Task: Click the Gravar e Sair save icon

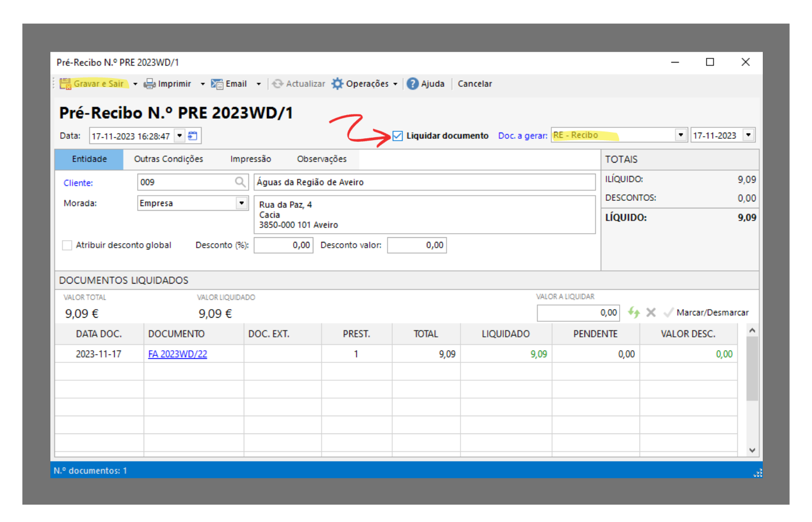Action: pyautogui.click(x=65, y=84)
